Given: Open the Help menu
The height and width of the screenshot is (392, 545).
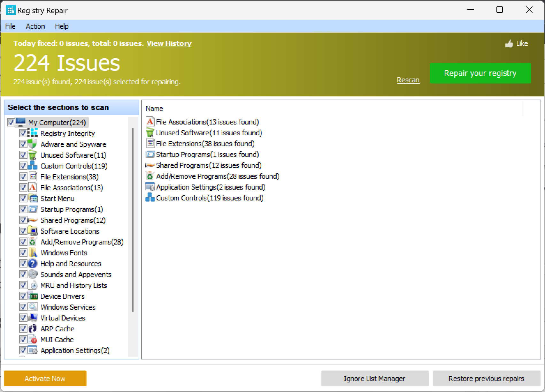Looking at the screenshot, I should tap(62, 26).
